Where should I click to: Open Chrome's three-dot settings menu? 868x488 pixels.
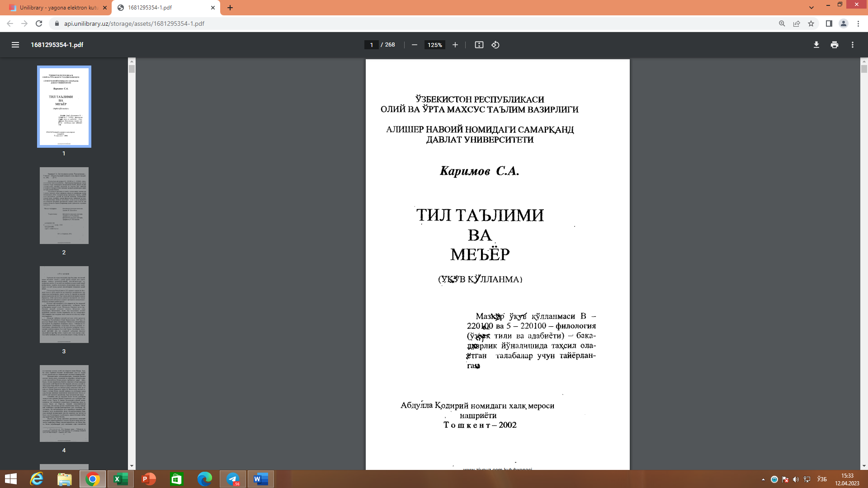coord(859,23)
